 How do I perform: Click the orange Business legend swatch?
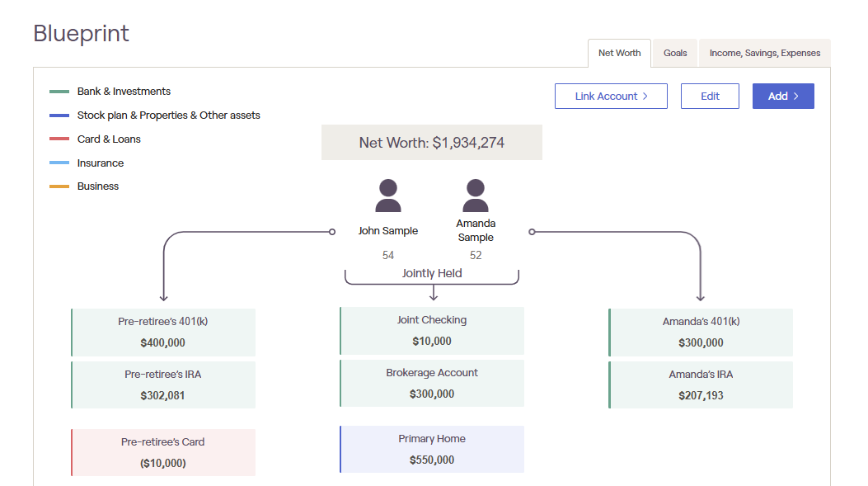click(x=59, y=186)
